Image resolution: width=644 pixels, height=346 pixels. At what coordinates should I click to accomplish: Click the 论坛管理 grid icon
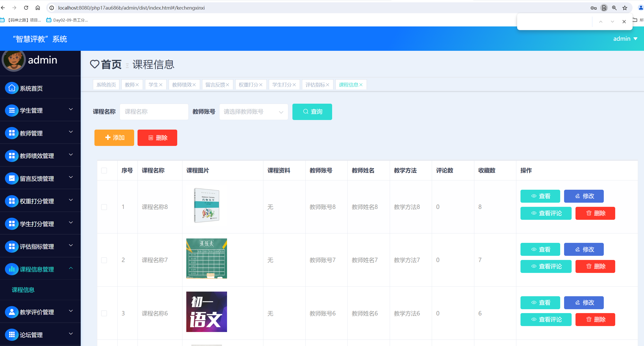(12, 335)
